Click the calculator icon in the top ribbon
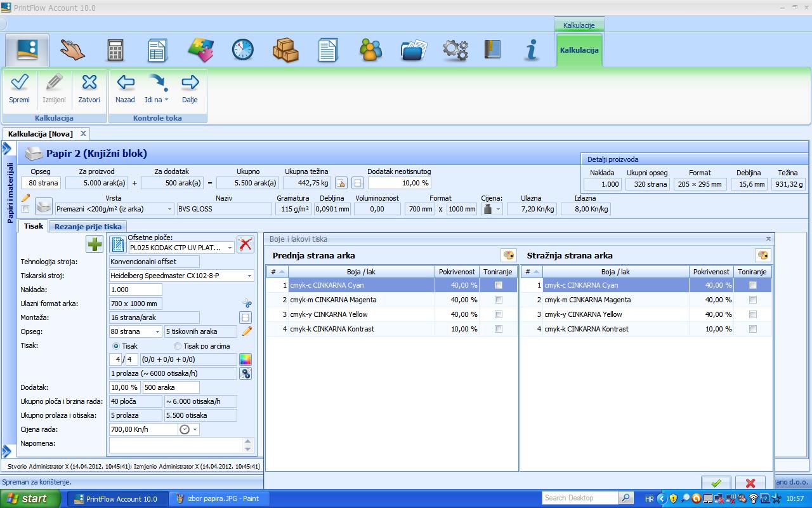Image resolution: width=812 pixels, height=508 pixels. [115, 50]
